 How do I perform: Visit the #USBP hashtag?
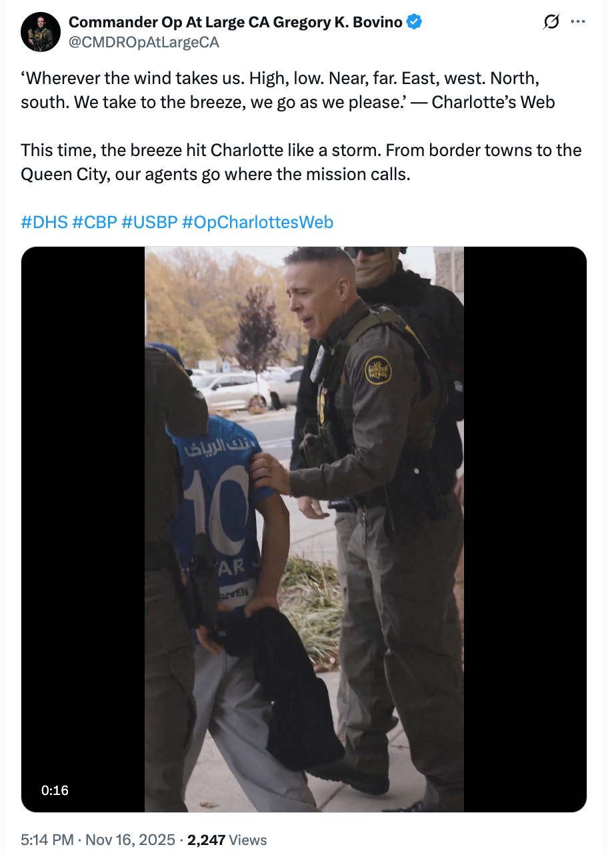(149, 221)
